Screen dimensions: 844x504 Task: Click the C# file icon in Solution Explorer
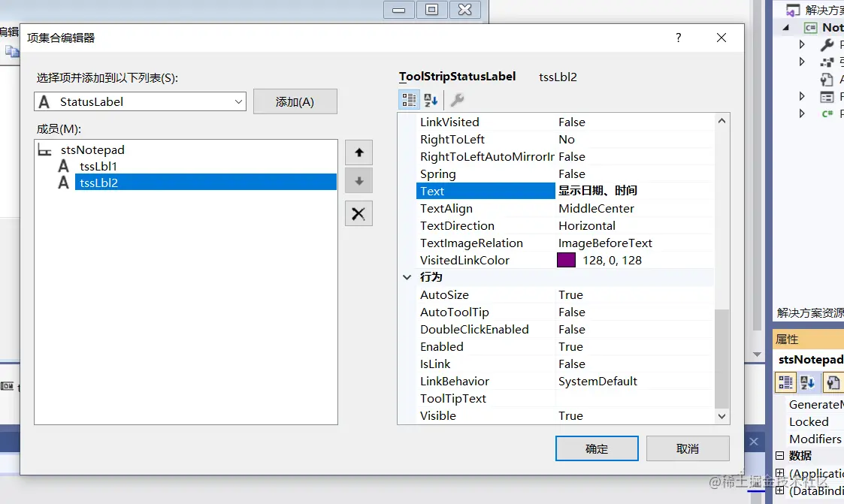[827, 113]
